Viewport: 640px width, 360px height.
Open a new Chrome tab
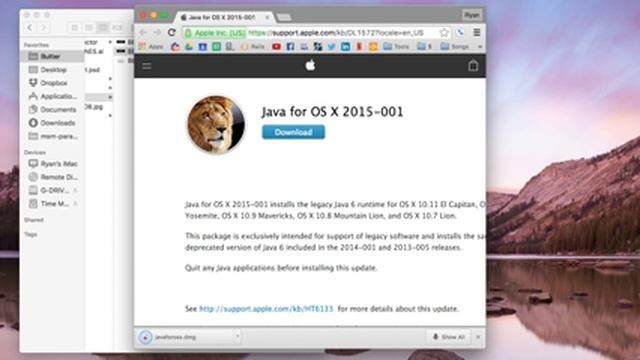coord(283,17)
